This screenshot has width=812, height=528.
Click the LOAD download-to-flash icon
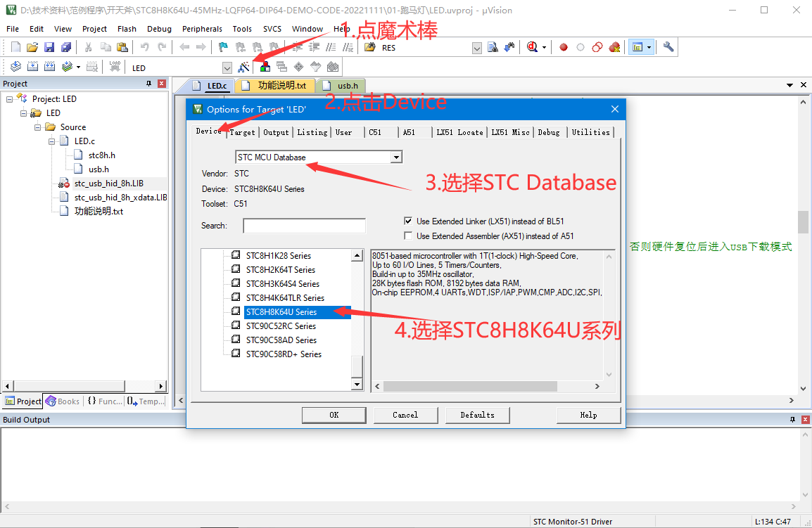click(x=116, y=66)
